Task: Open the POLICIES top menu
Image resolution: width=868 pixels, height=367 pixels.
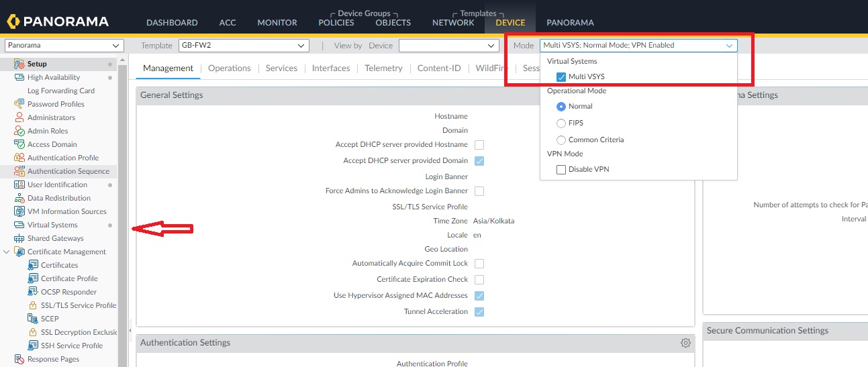Action: [336, 22]
